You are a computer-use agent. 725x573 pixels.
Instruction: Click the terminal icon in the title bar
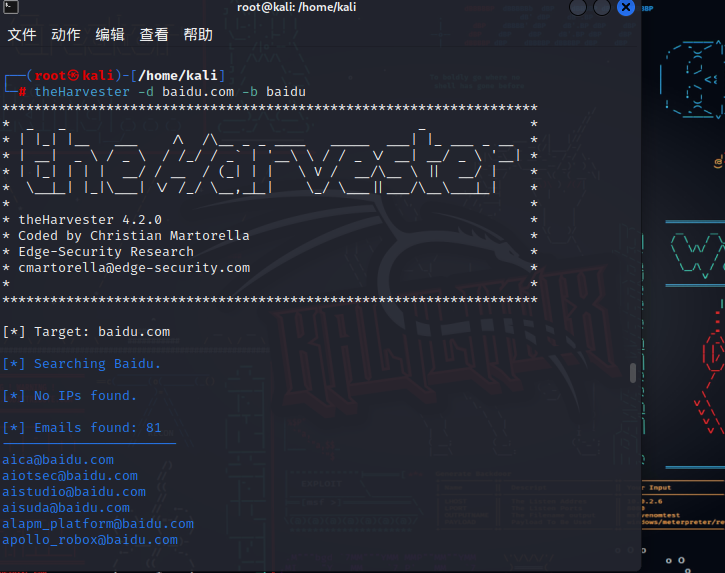[x=11, y=7]
